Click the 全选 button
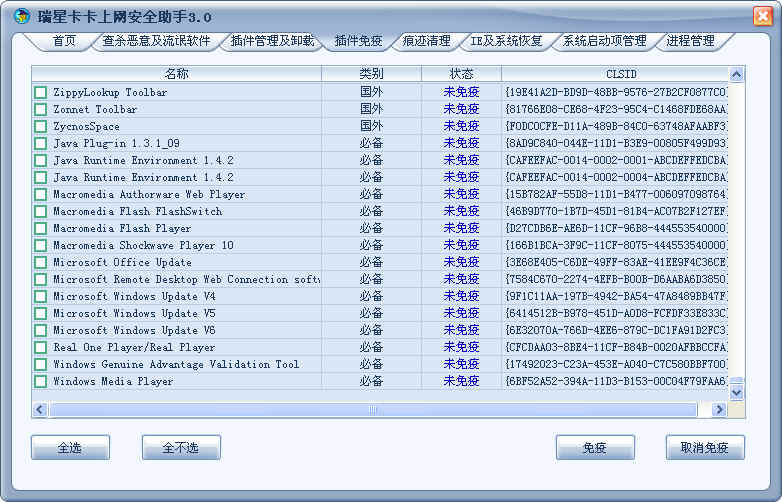 click(x=70, y=447)
